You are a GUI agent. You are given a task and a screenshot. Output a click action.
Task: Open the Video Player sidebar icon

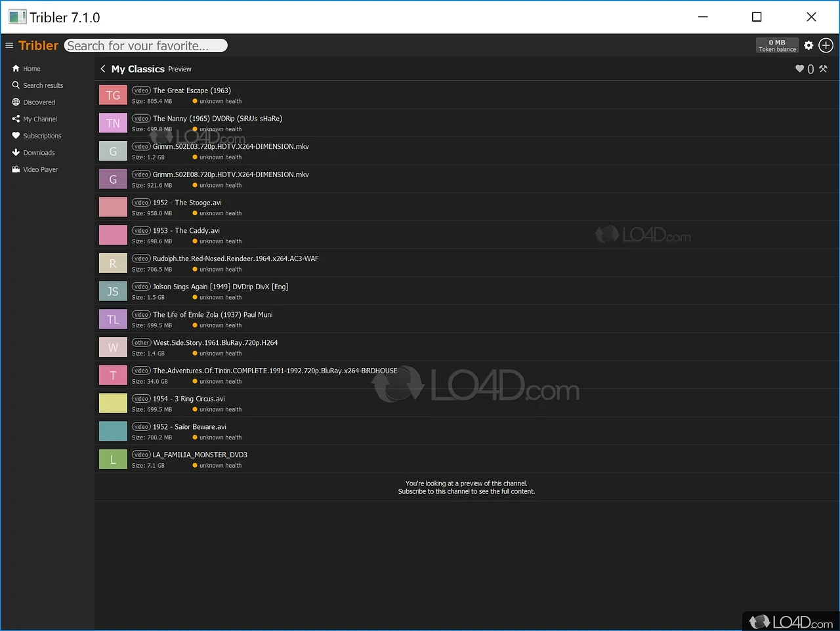coord(14,169)
